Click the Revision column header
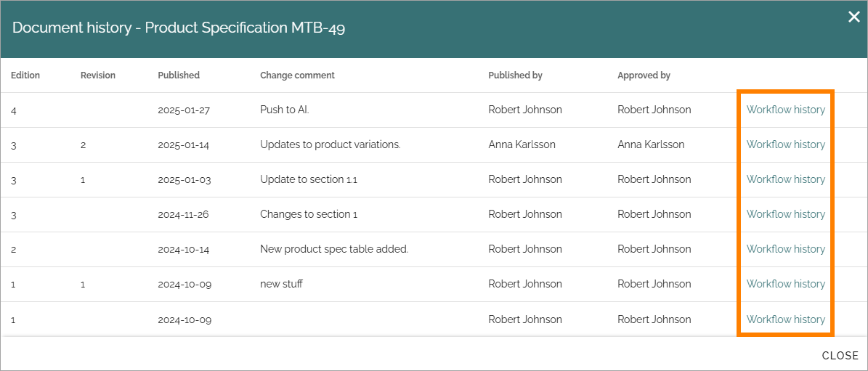This screenshot has height=371, width=868. (x=98, y=76)
